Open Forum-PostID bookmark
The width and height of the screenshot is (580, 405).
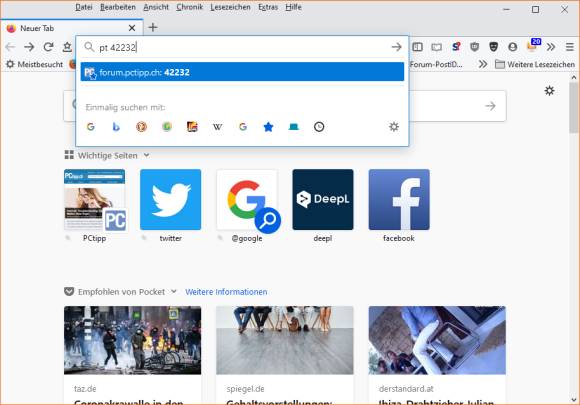point(436,64)
